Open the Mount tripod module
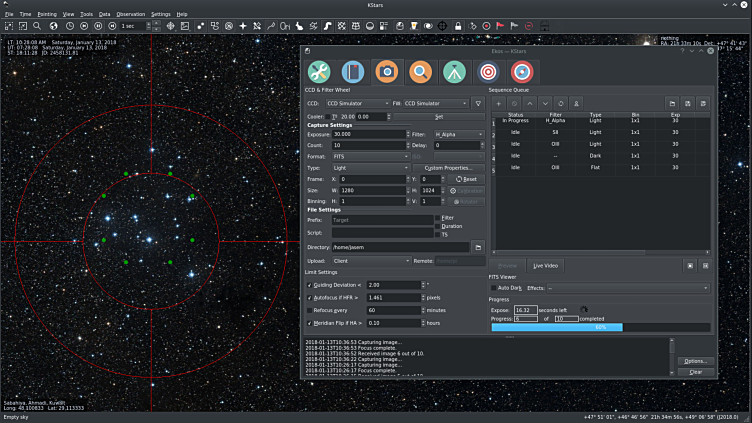This screenshot has width=752, height=423. (x=453, y=72)
